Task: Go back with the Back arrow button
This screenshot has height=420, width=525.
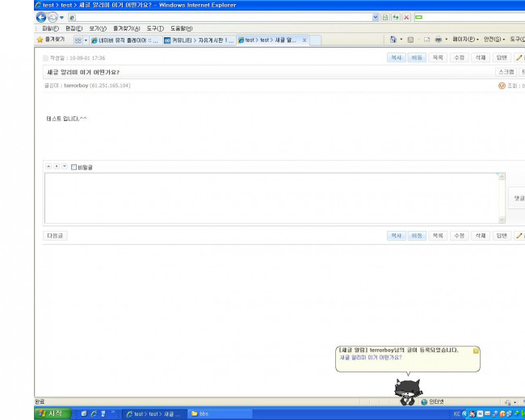Action: click(41, 18)
